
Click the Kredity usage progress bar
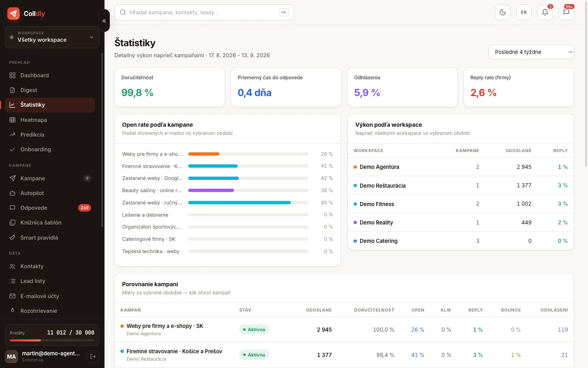[x=52, y=340]
